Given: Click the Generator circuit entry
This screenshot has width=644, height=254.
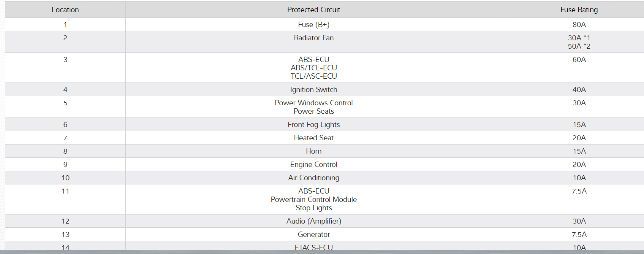Looking at the screenshot, I should click(x=313, y=235).
